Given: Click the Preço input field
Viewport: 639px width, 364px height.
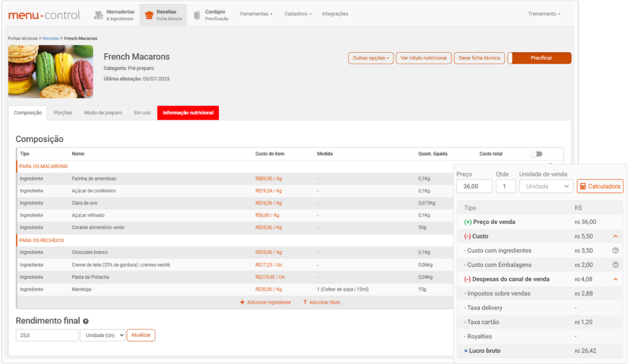Looking at the screenshot, I should (x=474, y=186).
